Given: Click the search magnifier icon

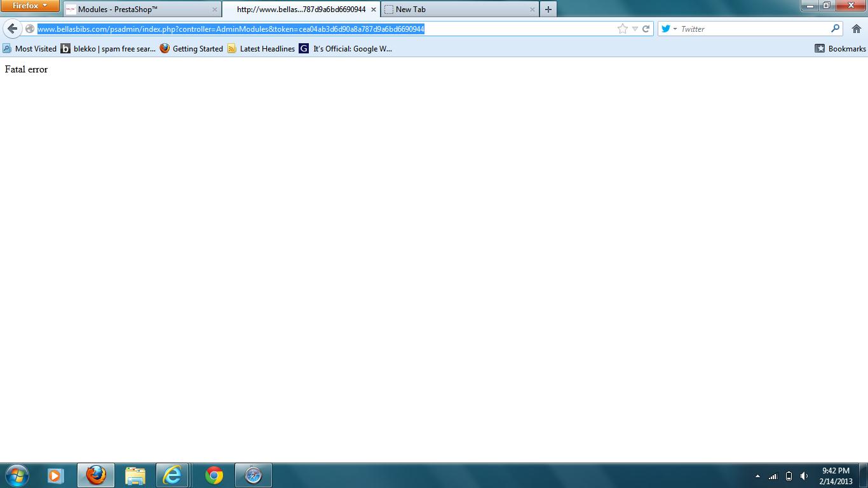Looking at the screenshot, I should click(x=835, y=29).
